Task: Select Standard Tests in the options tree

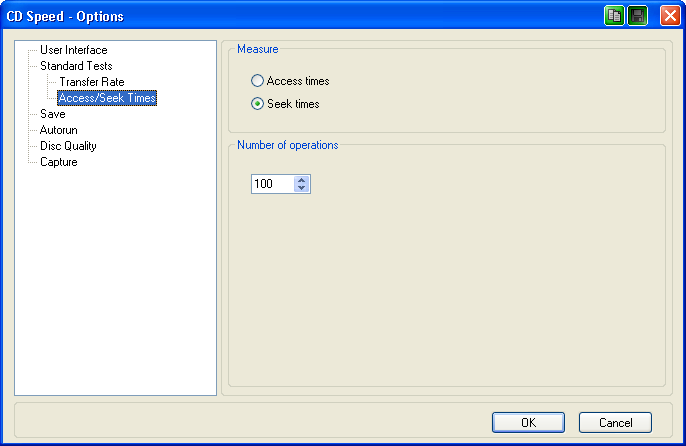Action: click(75, 66)
